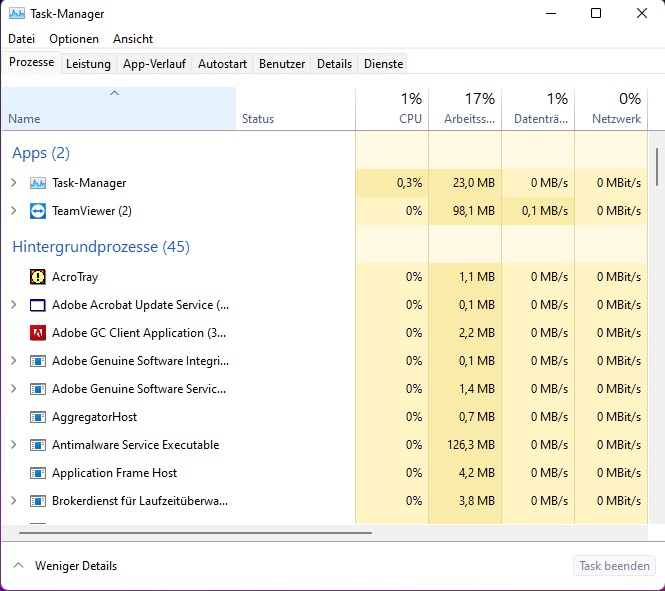Open the Datei menu
Screen dimensions: 665x591
(x=21, y=39)
